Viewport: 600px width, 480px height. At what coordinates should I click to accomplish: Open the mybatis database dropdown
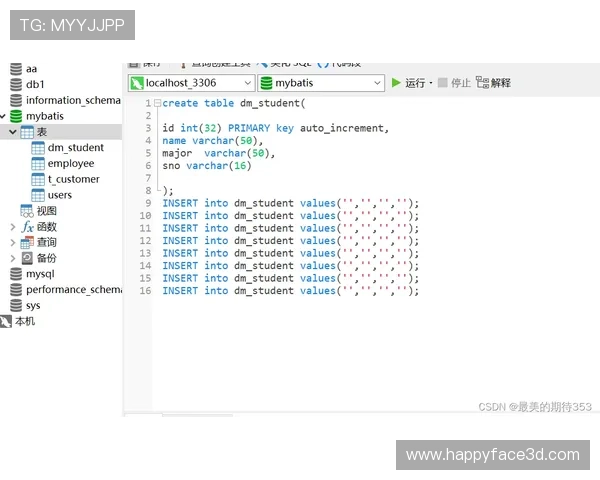pyautogui.click(x=377, y=83)
